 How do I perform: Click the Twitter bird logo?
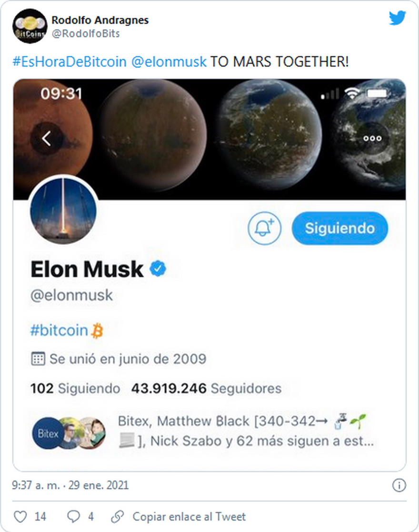pyautogui.click(x=397, y=18)
